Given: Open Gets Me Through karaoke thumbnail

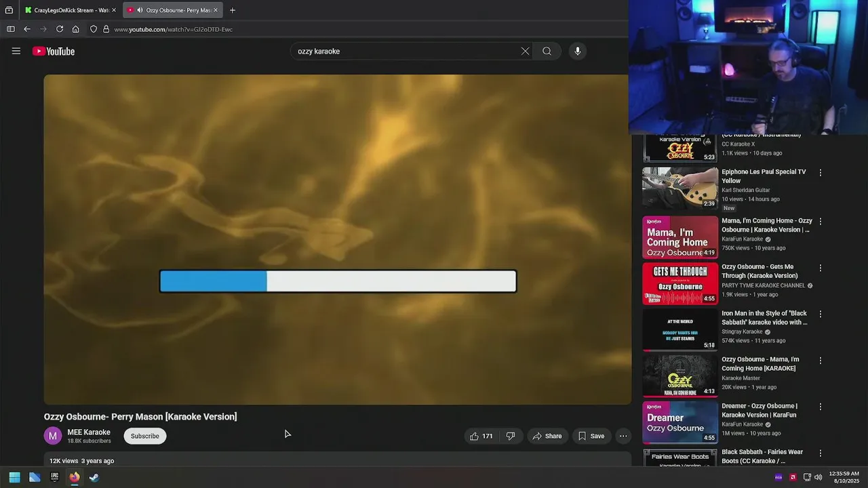Looking at the screenshot, I should point(680,283).
